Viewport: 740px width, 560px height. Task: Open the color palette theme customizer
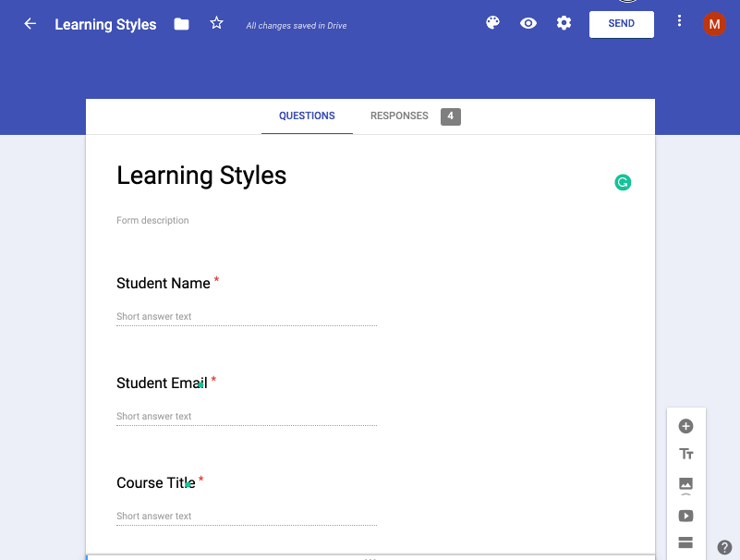492,23
